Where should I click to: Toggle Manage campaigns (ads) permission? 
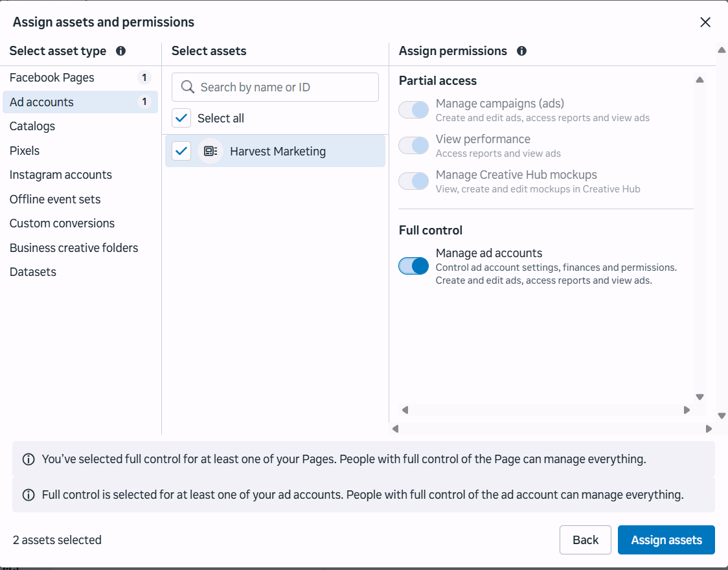pos(413,110)
